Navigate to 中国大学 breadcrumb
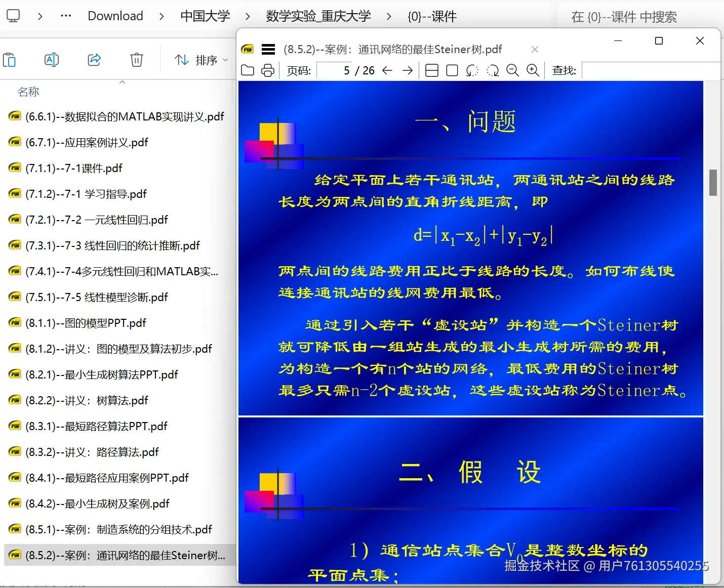This screenshot has width=724, height=588. pos(205,16)
